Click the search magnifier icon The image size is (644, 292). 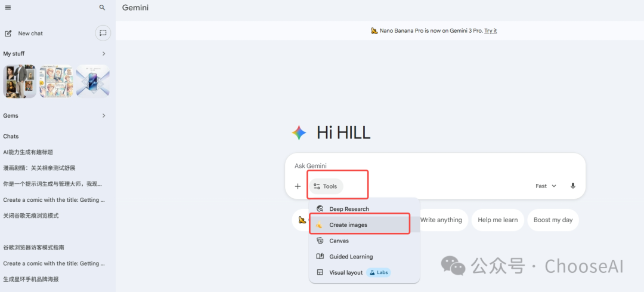103,7
